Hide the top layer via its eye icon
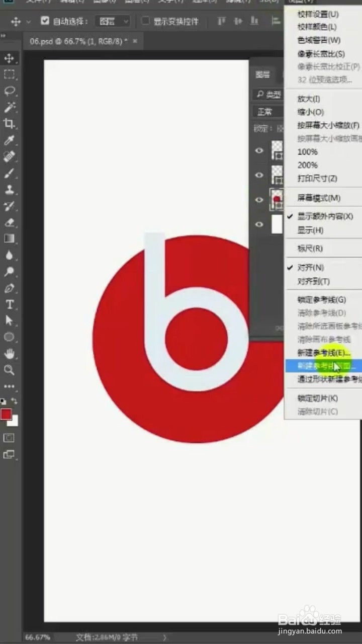The image size is (362, 644). pos(259,150)
